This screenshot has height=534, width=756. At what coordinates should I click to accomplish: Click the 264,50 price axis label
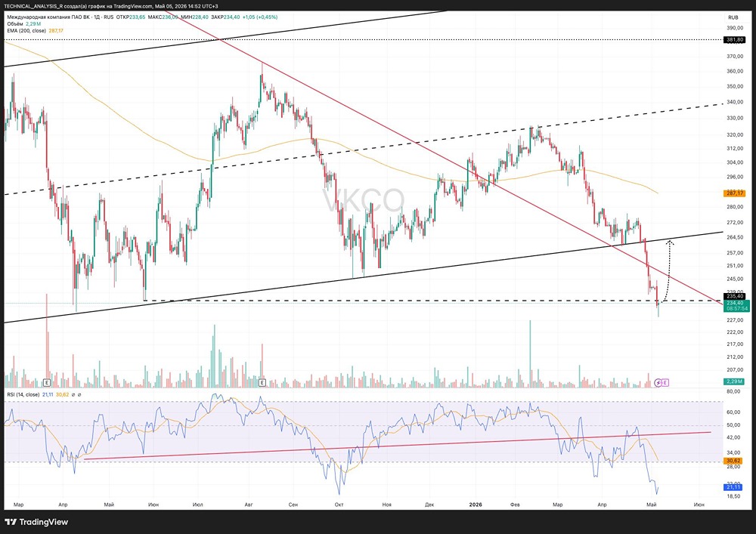tap(735, 237)
